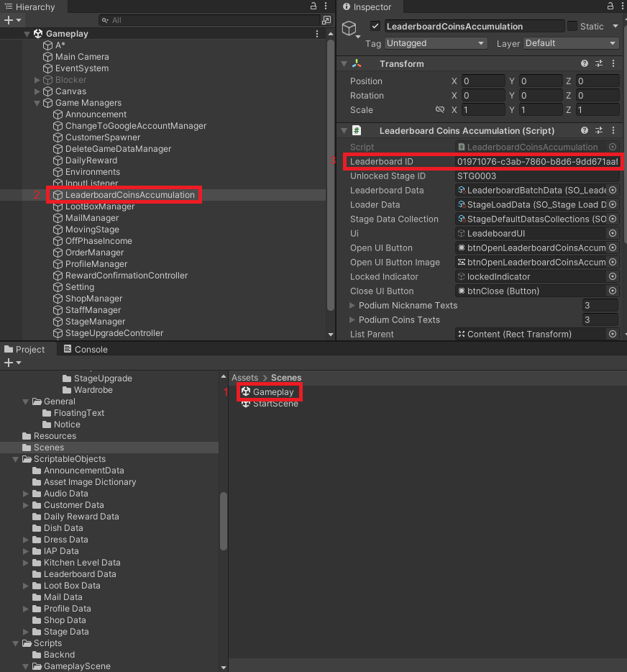Open the Layer dropdown showing Default

571,44
